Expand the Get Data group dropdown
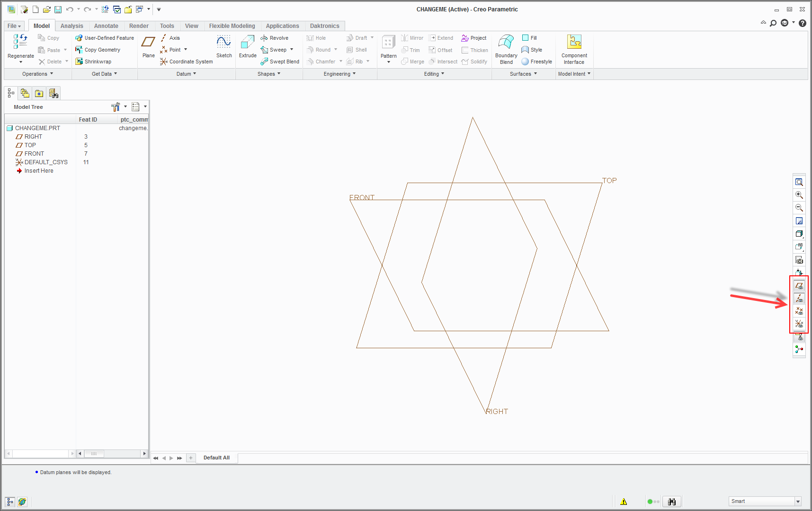This screenshot has height=511, width=812. click(104, 74)
